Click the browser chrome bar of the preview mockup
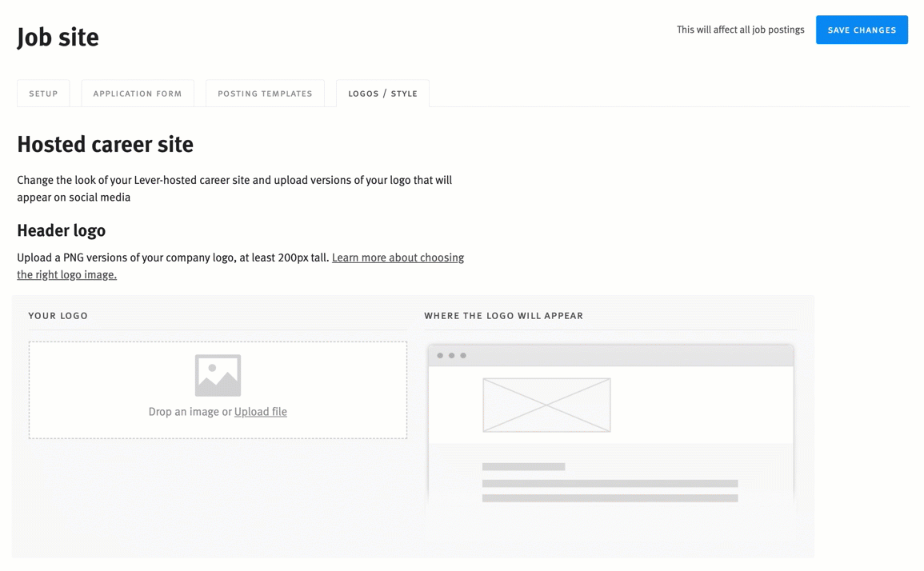This screenshot has height=571, width=924. 610,353
